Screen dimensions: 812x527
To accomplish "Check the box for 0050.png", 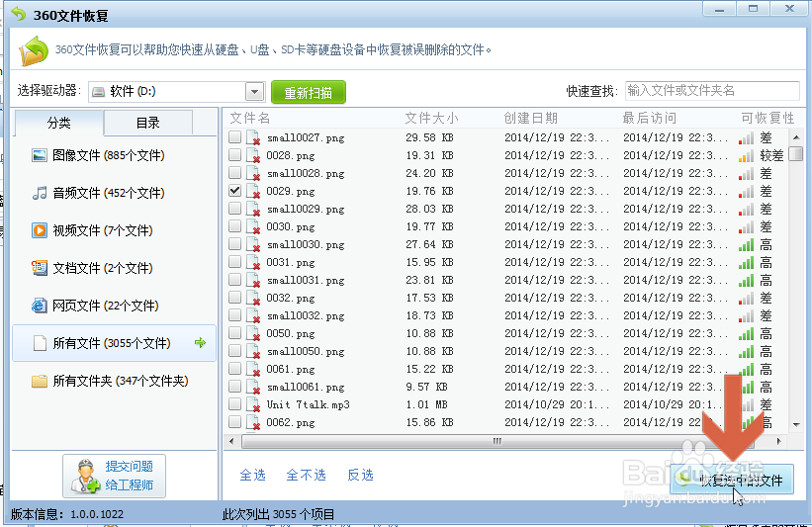I will 235,332.
